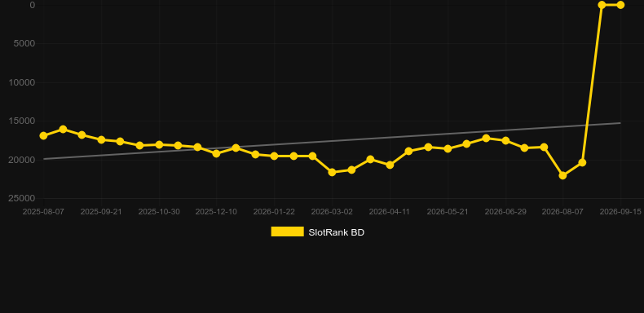The width and height of the screenshot is (644, 313).
Task: Click the 2025-10-30 x-axis date label
Action: (159, 212)
